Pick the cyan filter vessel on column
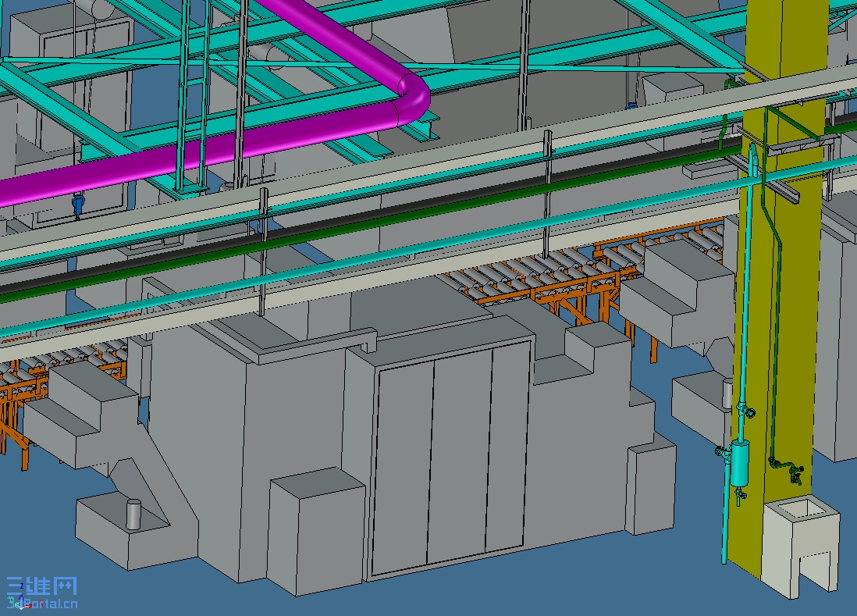Screen dimensions: 857x616 (740, 464)
